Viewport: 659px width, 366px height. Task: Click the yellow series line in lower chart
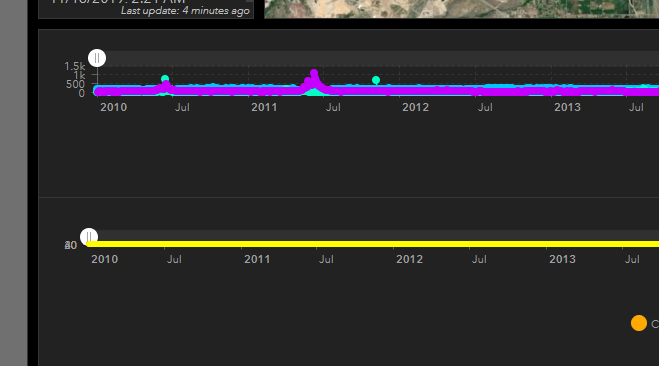(x=372, y=244)
